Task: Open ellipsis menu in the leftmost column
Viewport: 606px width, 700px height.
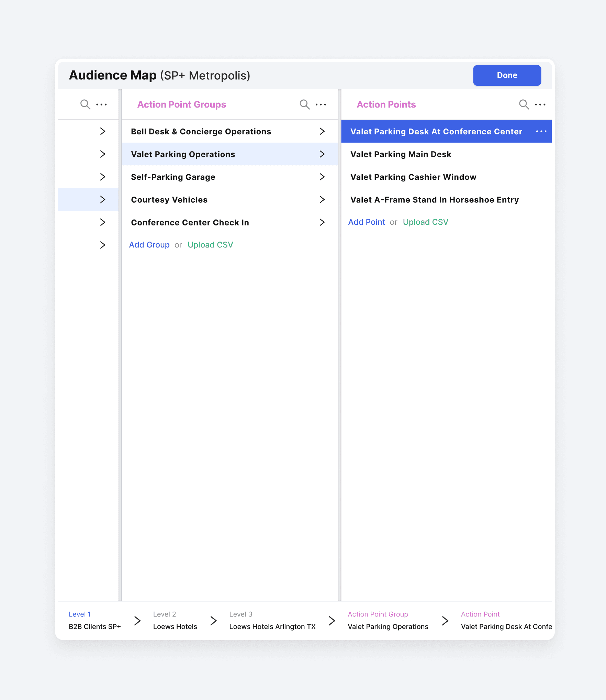Action: [101, 104]
